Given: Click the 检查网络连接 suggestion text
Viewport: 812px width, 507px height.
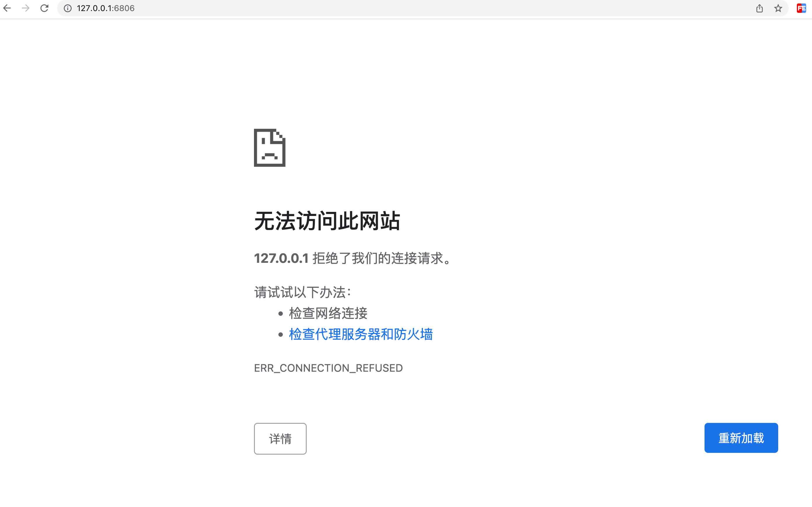Looking at the screenshot, I should click(328, 313).
